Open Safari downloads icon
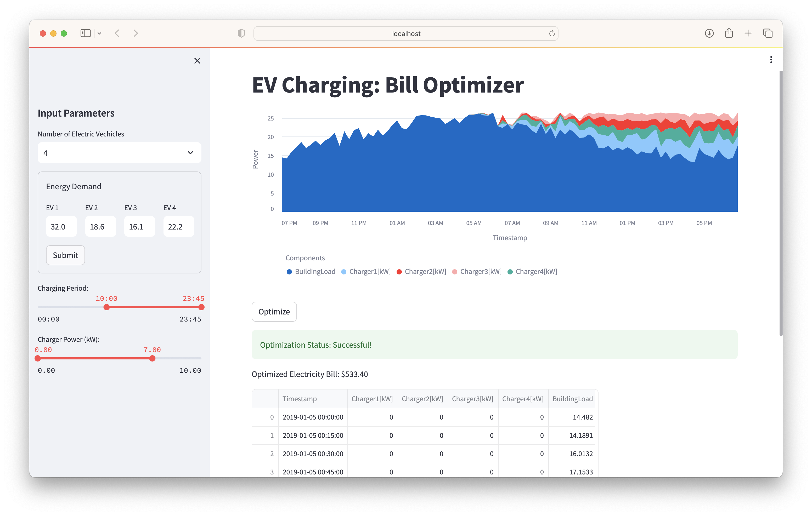Screen dimensions: 812x516 pyautogui.click(x=709, y=33)
